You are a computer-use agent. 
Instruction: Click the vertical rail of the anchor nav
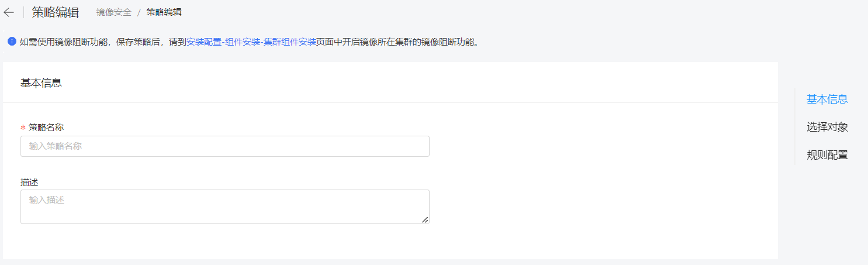pos(795,126)
